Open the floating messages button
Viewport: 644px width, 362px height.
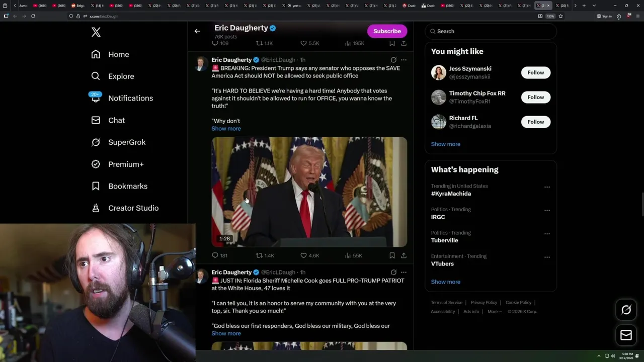pos(626,335)
